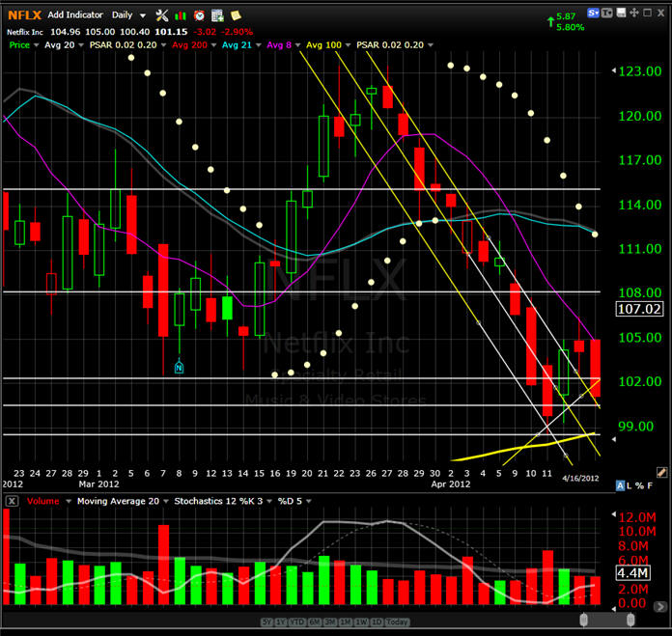The width and height of the screenshot is (672, 636).
Task: Select the 1W time range
Action: click(x=361, y=622)
